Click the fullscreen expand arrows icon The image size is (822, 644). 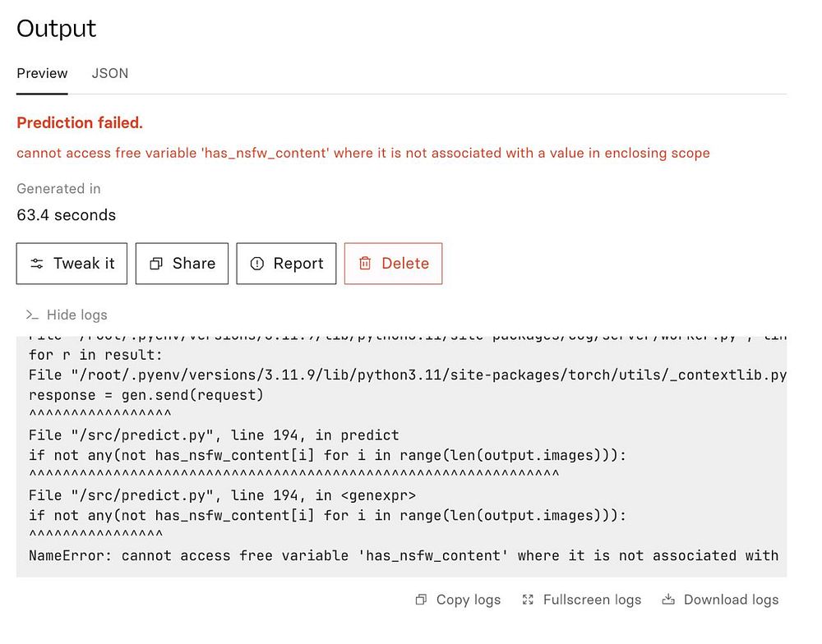point(529,600)
